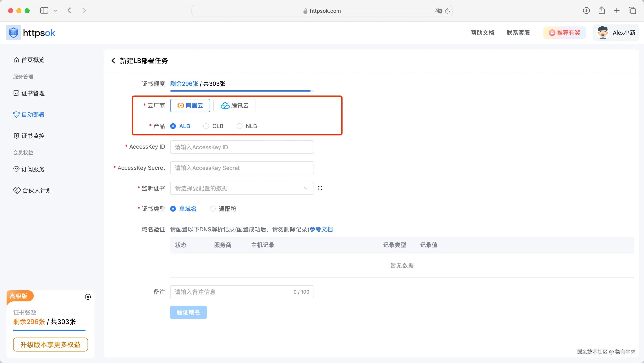644x363 pixels.
Task: Select the NLB product radio button
Action: 240,126
